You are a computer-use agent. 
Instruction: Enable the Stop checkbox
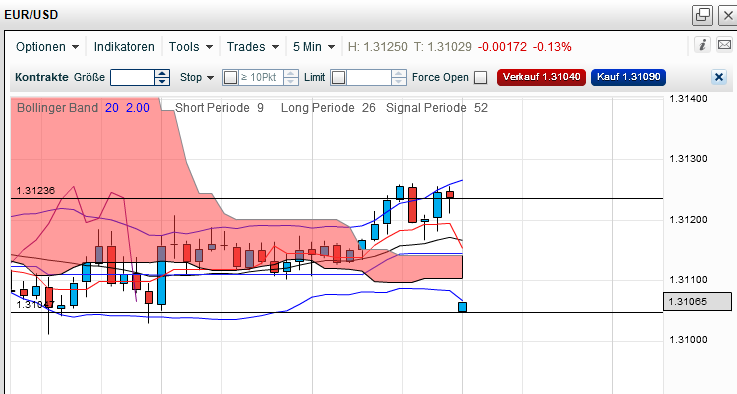coord(230,77)
